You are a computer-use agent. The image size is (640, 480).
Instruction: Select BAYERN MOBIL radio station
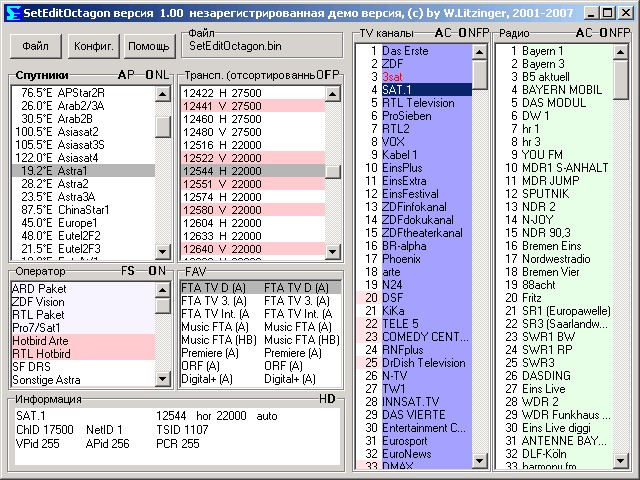click(562, 89)
